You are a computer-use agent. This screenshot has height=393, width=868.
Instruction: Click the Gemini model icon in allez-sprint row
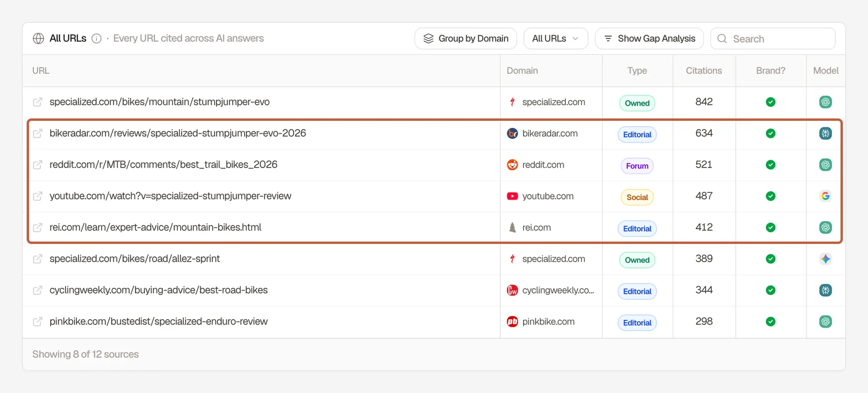(826, 259)
